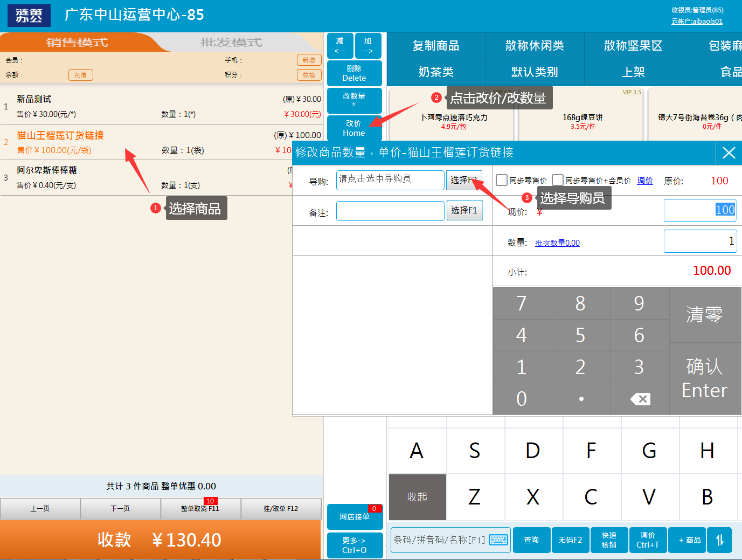Viewport: 742px width, 560px height.
Task: Switch to 批发模式 tab
Action: (231, 42)
